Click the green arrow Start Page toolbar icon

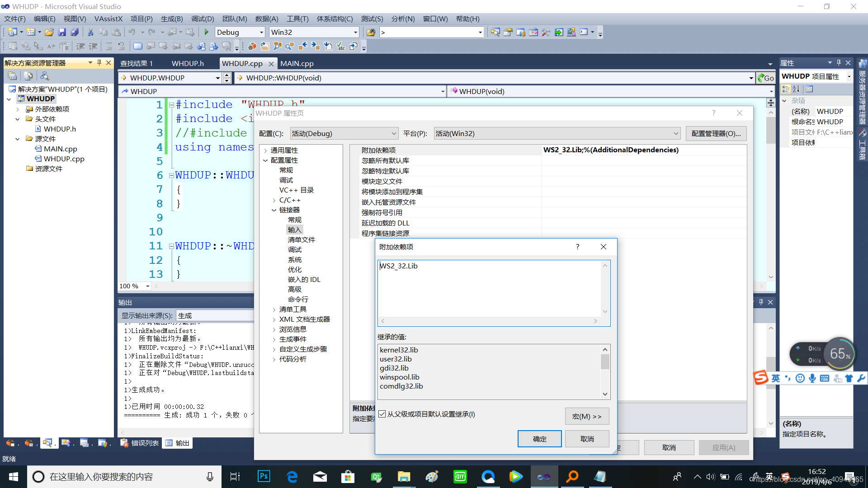pos(559,32)
